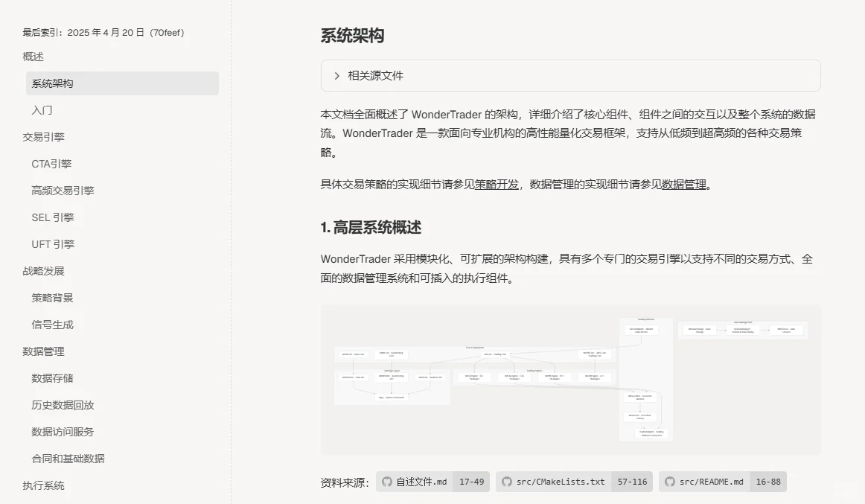Click the system architecture diagram image

click(x=570, y=379)
